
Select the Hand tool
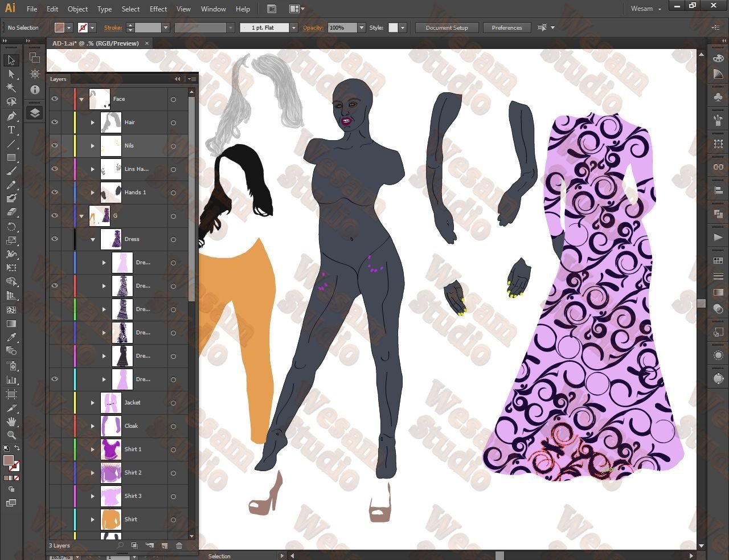coord(11,422)
